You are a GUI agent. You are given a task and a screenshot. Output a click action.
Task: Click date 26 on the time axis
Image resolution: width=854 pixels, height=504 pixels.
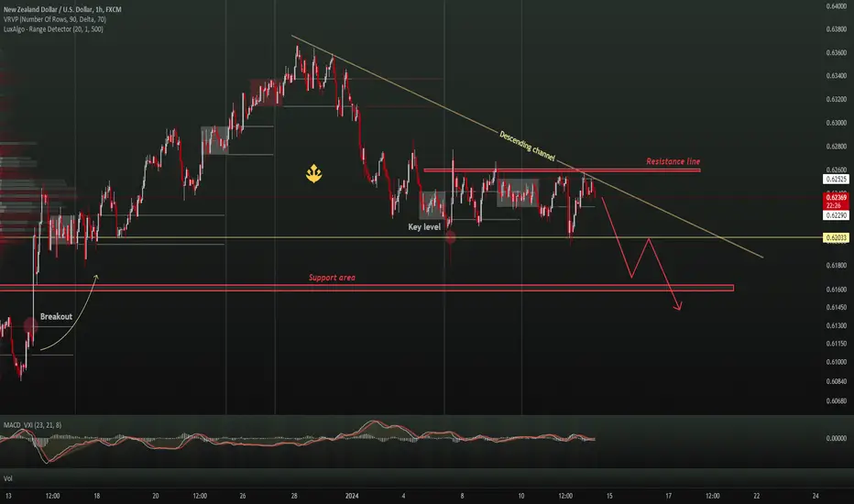pos(243,496)
